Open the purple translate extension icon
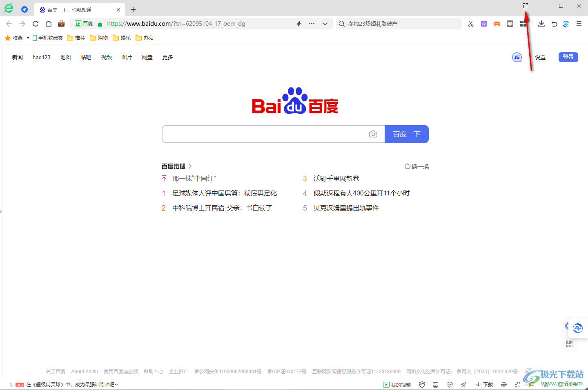 [484, 24]
